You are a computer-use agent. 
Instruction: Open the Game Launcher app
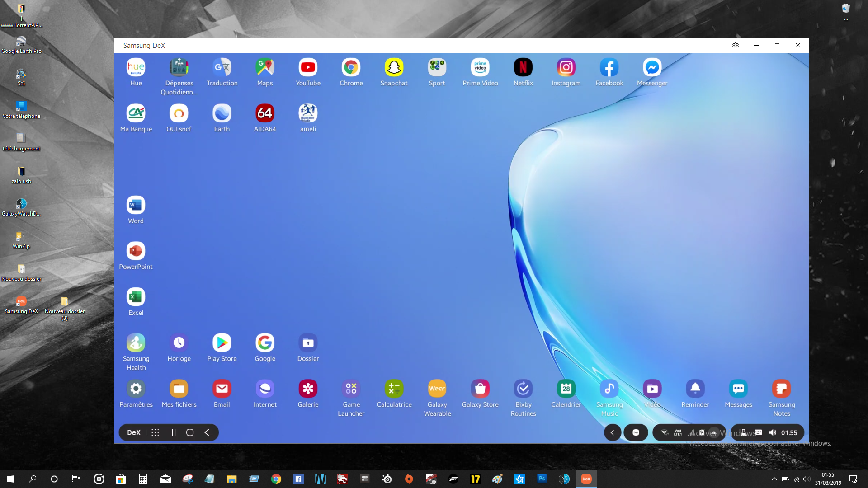tap(351, 389)
